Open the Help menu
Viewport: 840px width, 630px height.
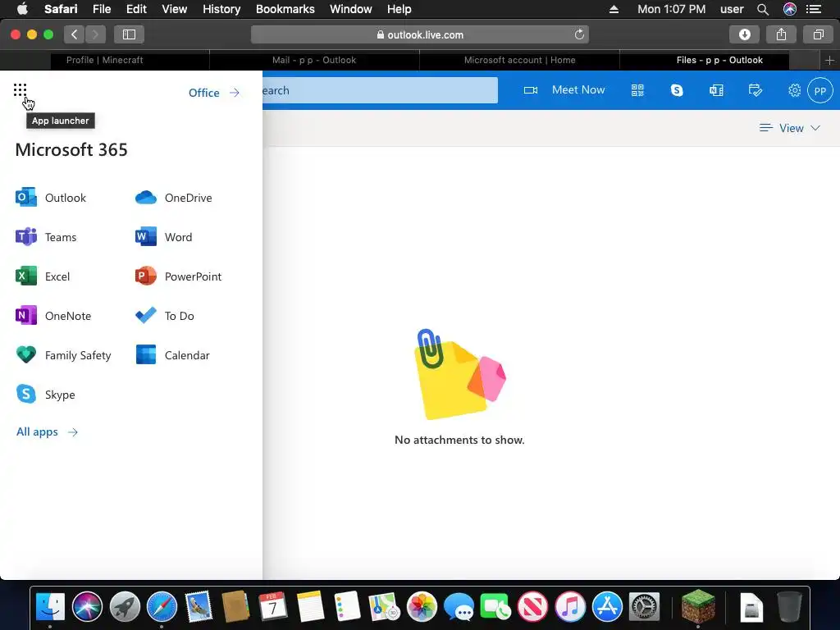(x=399, y=9)
